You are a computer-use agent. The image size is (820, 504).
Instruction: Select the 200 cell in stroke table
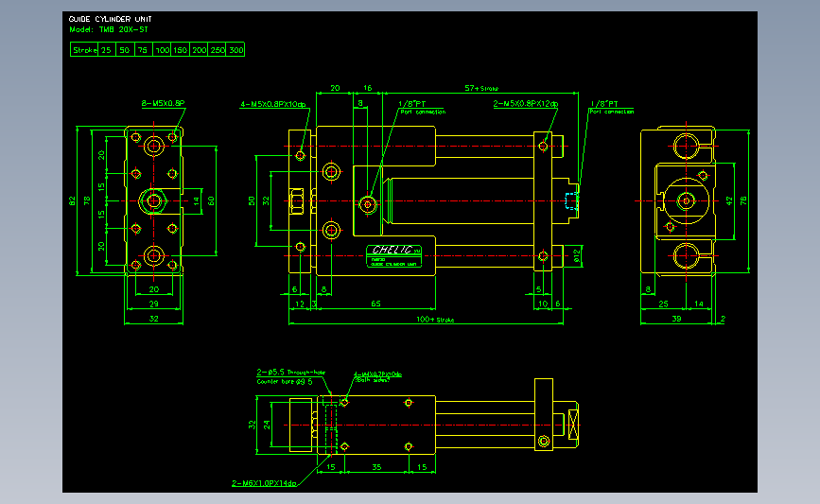[199, 50]
